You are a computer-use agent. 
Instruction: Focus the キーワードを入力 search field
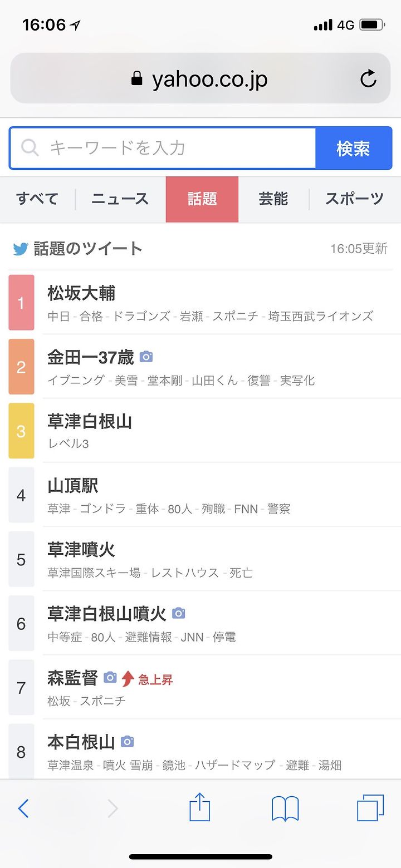(x=163, y=148)
